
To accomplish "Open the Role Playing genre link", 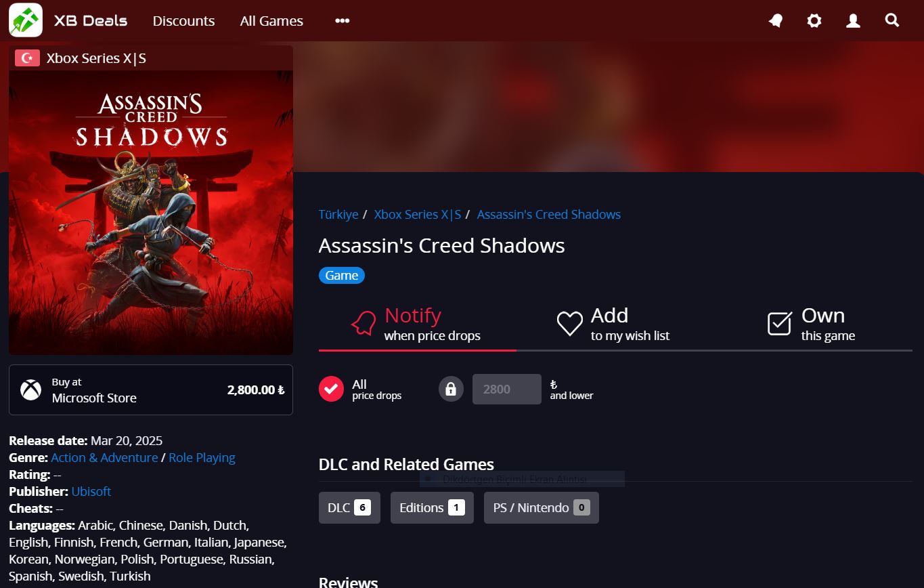I will coord(202,457).
